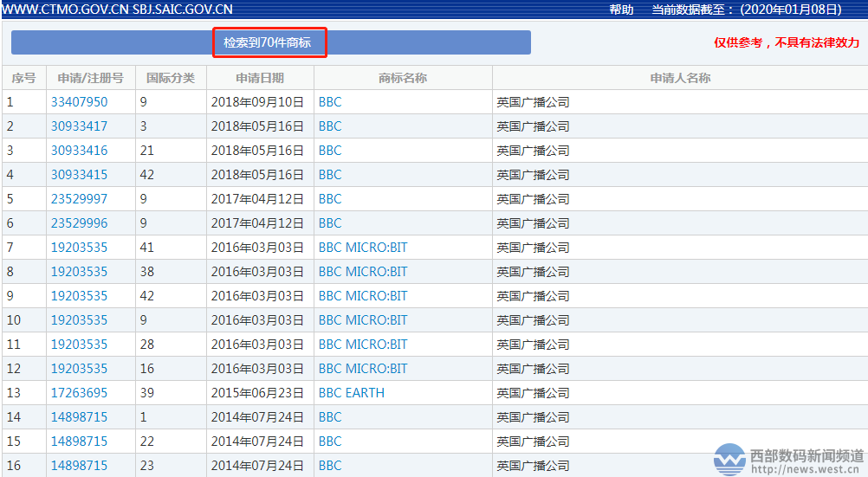The width and height of the screenshot is (868, 477).
Task: Open registration number 33407950
Action: [x=79, y=102]
